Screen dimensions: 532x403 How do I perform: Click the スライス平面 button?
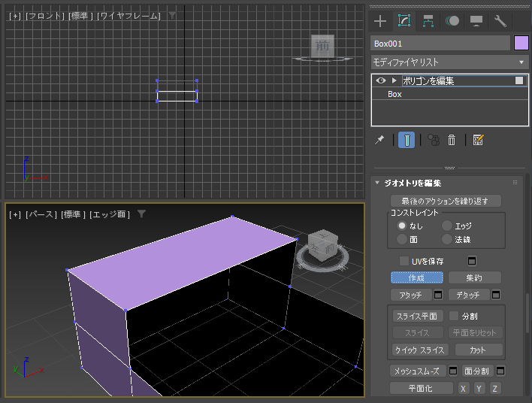[x=417, y=316]
